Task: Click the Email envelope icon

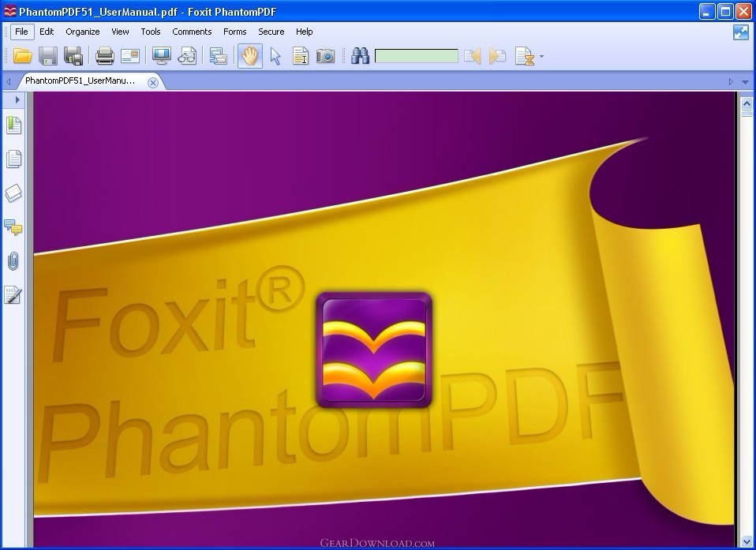Action: coord(130,56)
